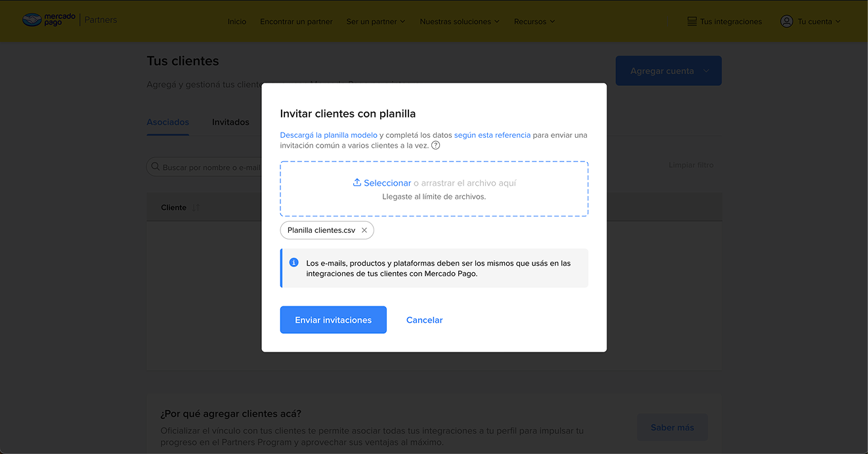Sort by Cliente column arrows
The width and height of the screenshot is (868, 454).
195,208
